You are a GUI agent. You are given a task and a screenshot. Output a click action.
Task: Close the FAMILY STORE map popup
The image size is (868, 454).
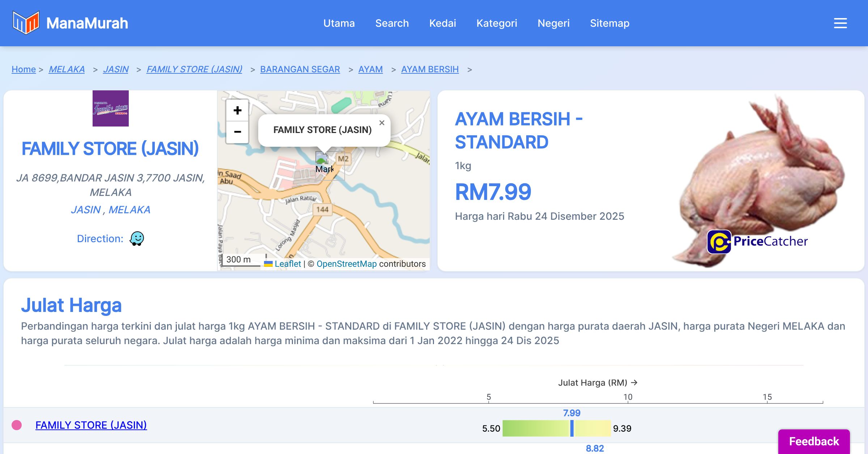382,123
